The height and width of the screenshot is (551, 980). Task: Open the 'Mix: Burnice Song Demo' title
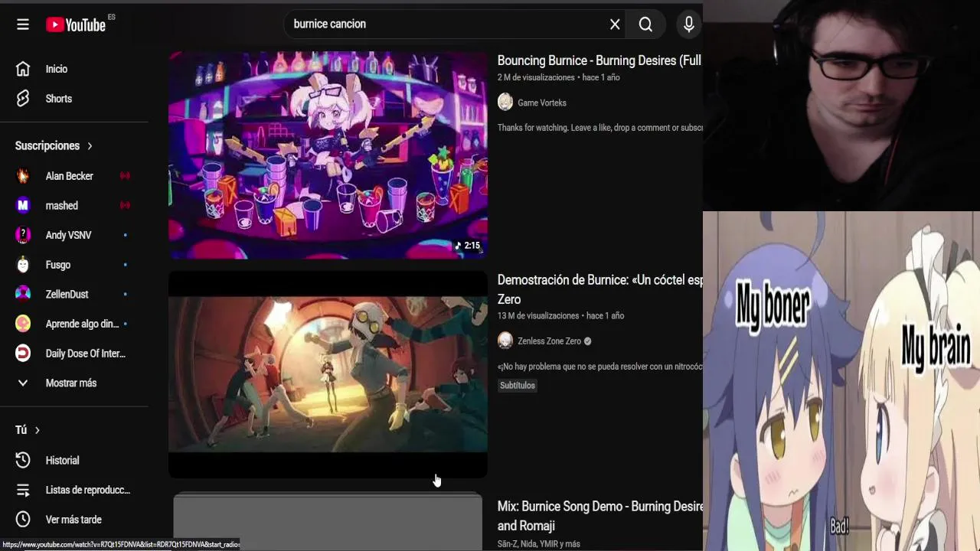click(x=599, y=516)
